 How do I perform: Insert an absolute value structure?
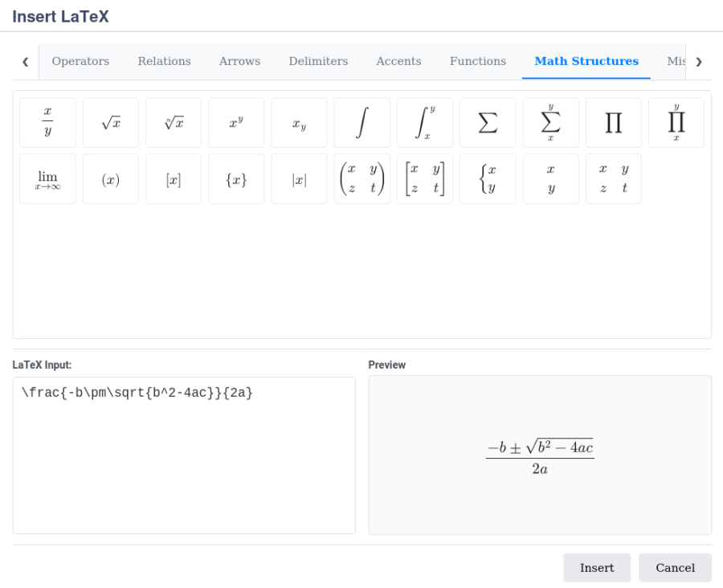tap(298, 178)
